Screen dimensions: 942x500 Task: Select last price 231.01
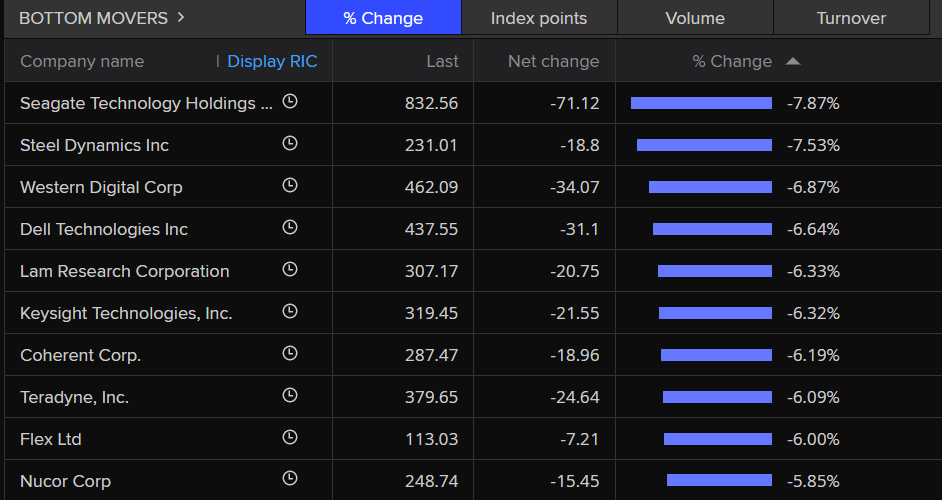pyautogui.click(x=431, y=145)
